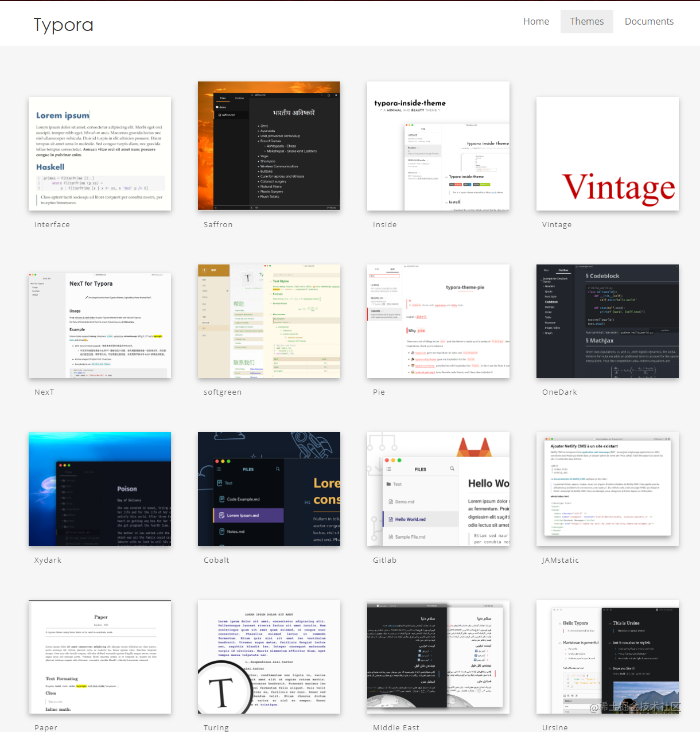Image resolution: width=700 pixels, height=732 pixels.
Task: Select the Pie theme preview
Action: pos(438,321)
